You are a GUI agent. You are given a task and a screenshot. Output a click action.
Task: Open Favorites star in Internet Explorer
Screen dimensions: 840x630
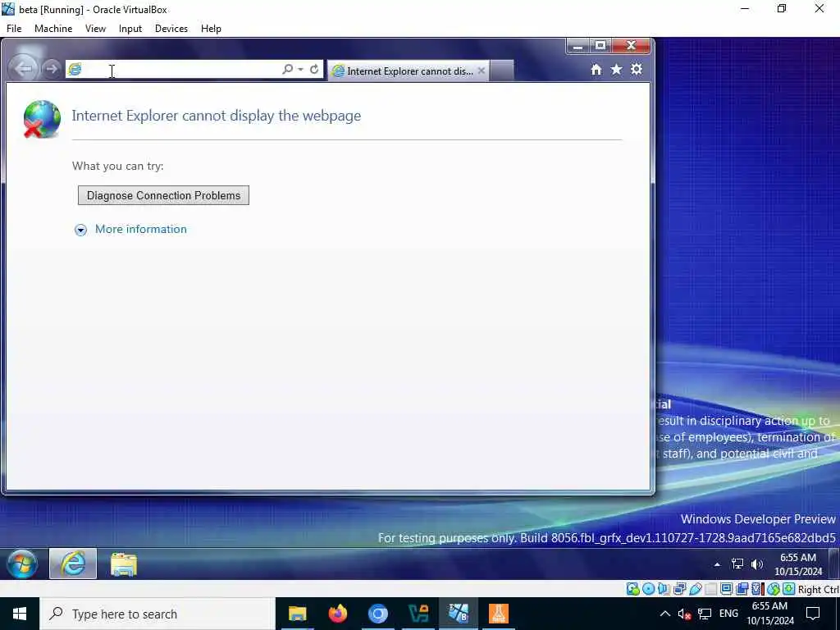[617, 69]
